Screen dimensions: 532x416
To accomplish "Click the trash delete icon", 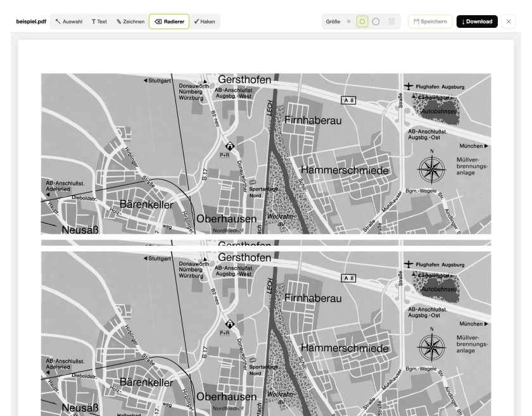I will pos(391,22).
